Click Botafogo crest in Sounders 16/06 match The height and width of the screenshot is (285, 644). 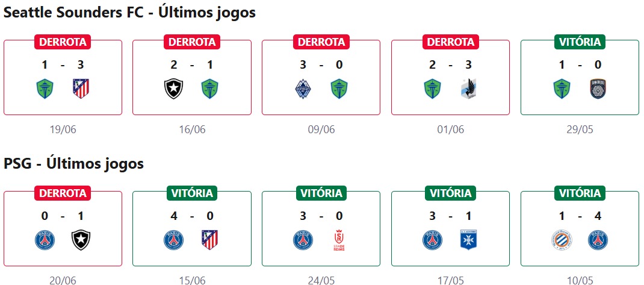coord(173,89)
